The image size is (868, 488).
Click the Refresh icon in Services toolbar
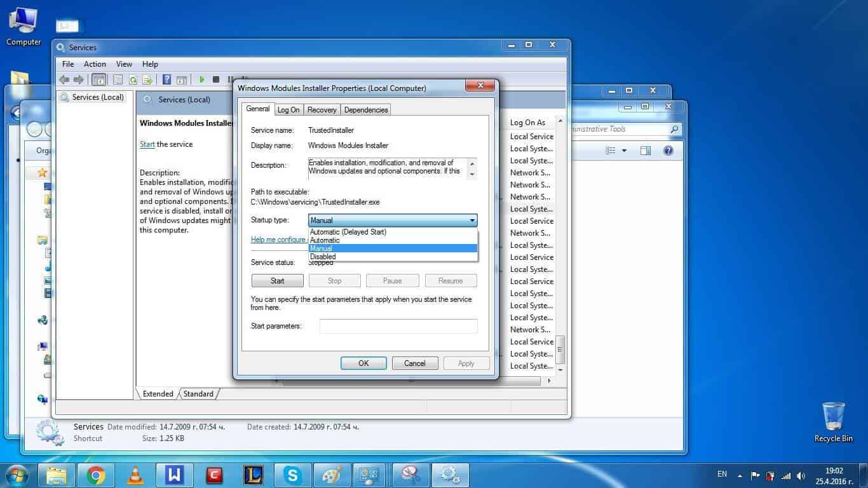pos(133,79)
